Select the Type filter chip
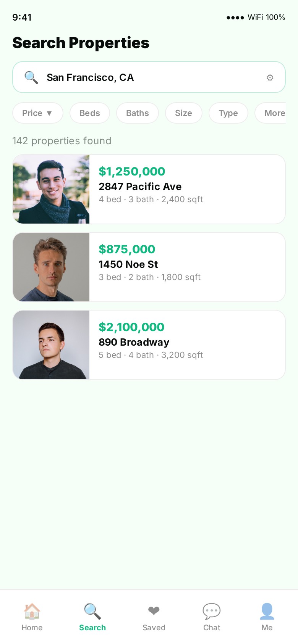The image size is (298, 644). 228,113
